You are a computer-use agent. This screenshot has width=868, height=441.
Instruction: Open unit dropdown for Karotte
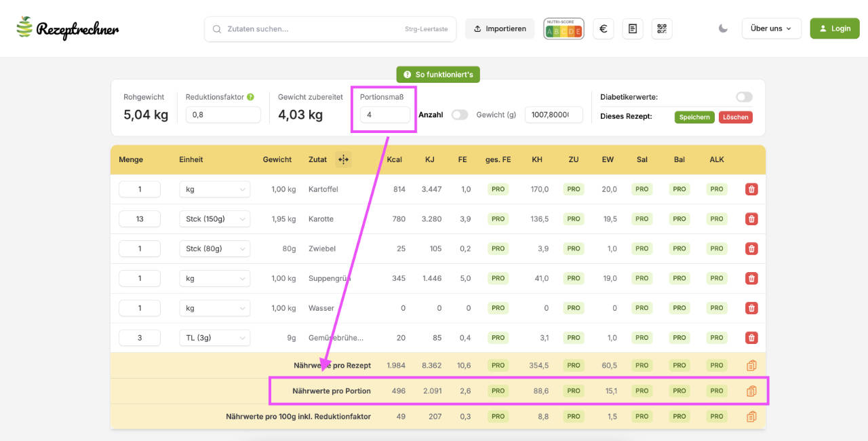(x=214, y=219)
